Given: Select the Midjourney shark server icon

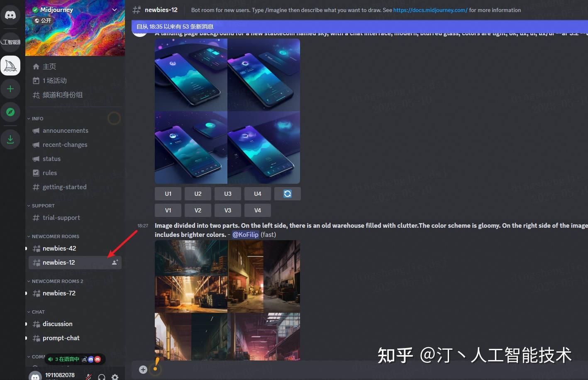Looking at the screenshot, I should pos(10,65).
